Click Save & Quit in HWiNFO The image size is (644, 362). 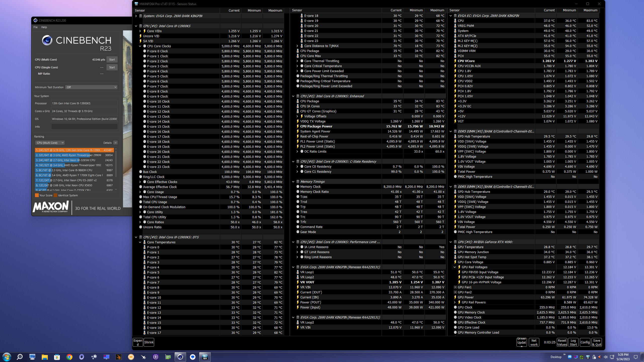pyautogui.click(x=597, y=342)
